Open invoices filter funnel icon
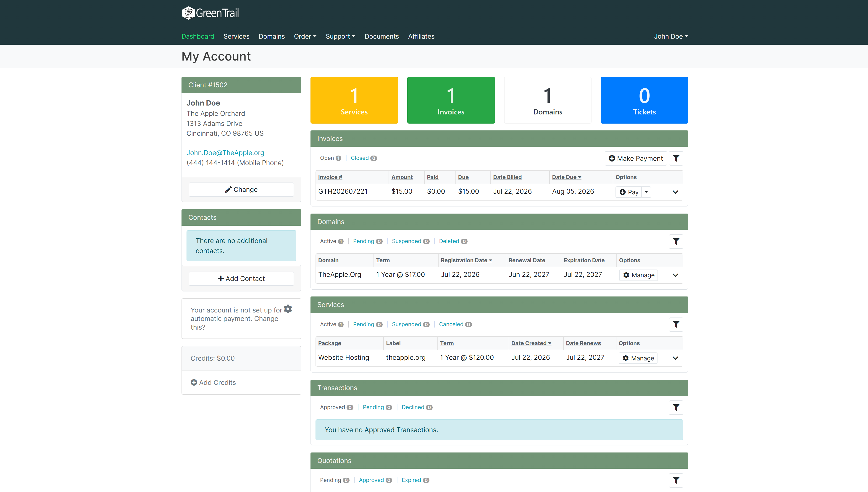 pyautogui.click(x=676, y=158)
